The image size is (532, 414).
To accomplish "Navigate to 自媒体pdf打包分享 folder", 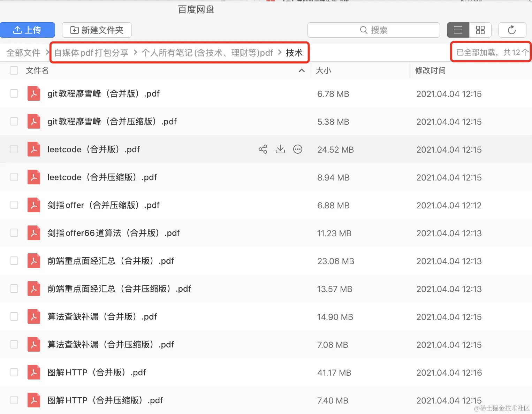I will click(x=91, y=52).
